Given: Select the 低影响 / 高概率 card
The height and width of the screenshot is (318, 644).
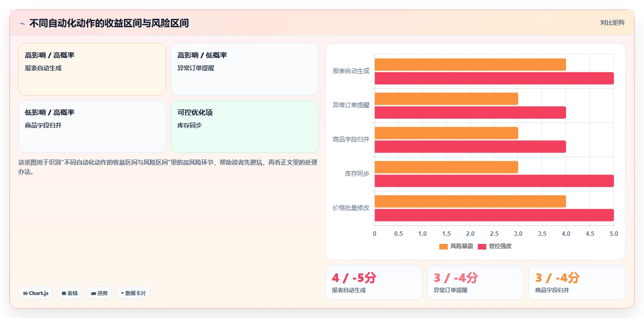Looking at the screenshot, I should click(x=92, y=127).
